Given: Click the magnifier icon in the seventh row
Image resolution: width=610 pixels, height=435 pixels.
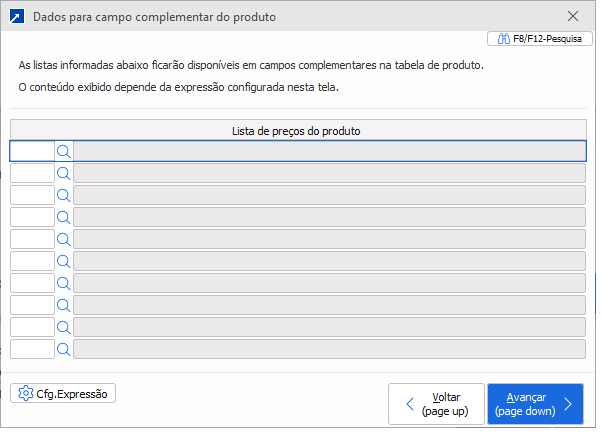Looking at the screenshot, I should click(x=63, y=283).
